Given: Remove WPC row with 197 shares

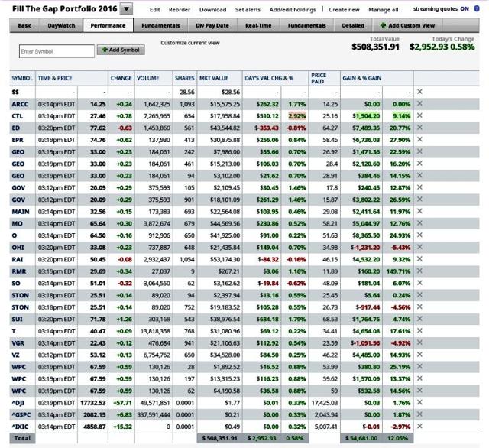Looking at the screenshot, I should point(419,378).
